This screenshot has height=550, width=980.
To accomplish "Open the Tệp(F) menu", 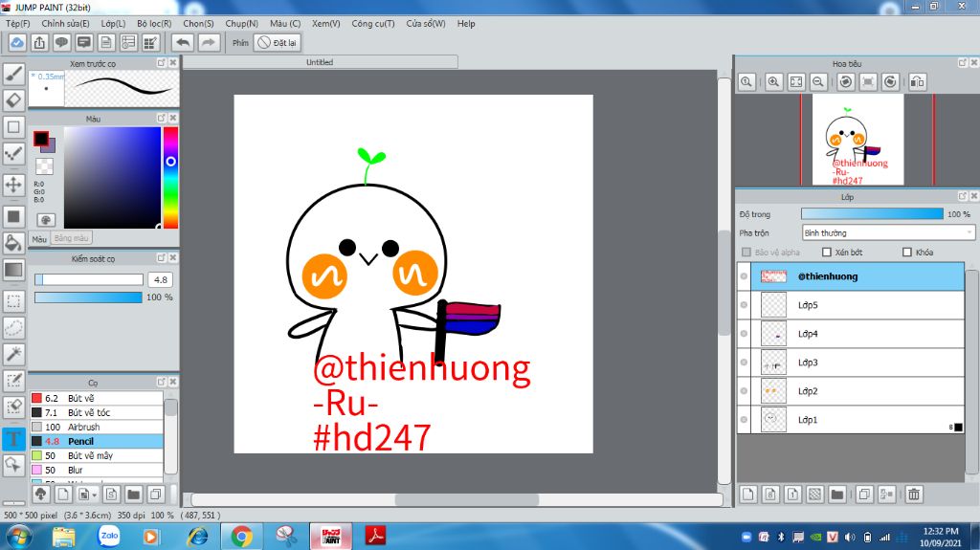I will pyautogui.click(x=17, y=23).
